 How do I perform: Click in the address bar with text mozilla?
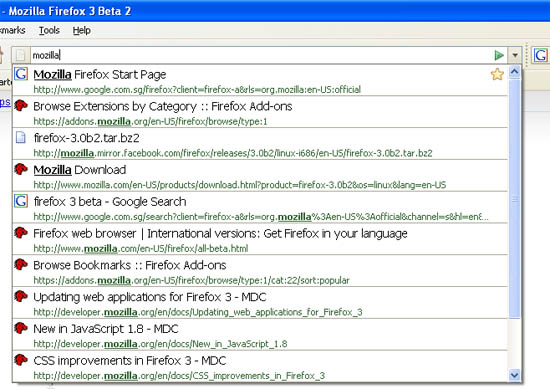click(x=261, y=55)
